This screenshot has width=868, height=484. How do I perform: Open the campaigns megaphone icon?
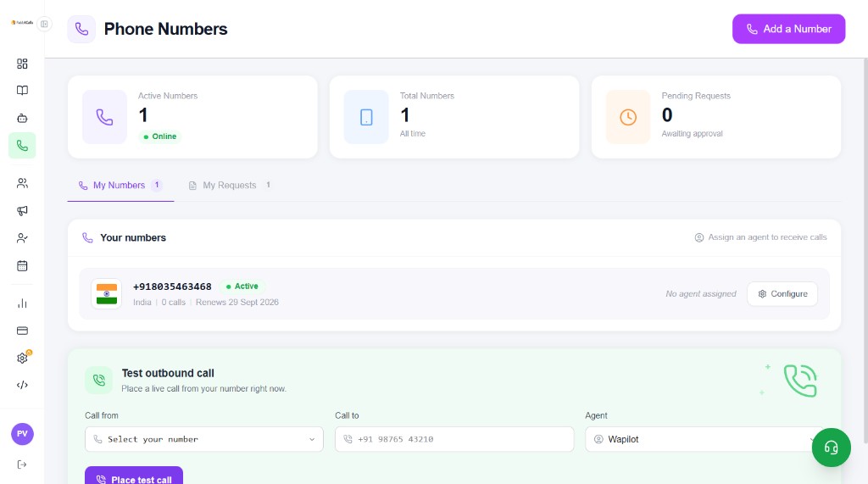click(x=22, y=210)
